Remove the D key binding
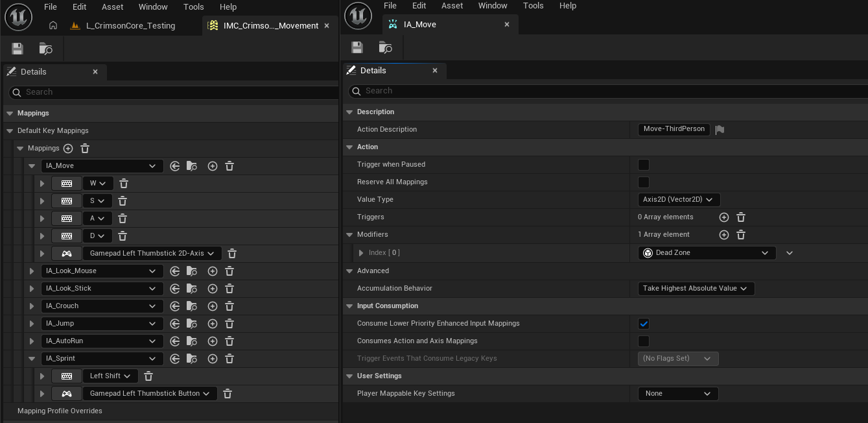Screen dimensions: 868x423 (123, 236)
